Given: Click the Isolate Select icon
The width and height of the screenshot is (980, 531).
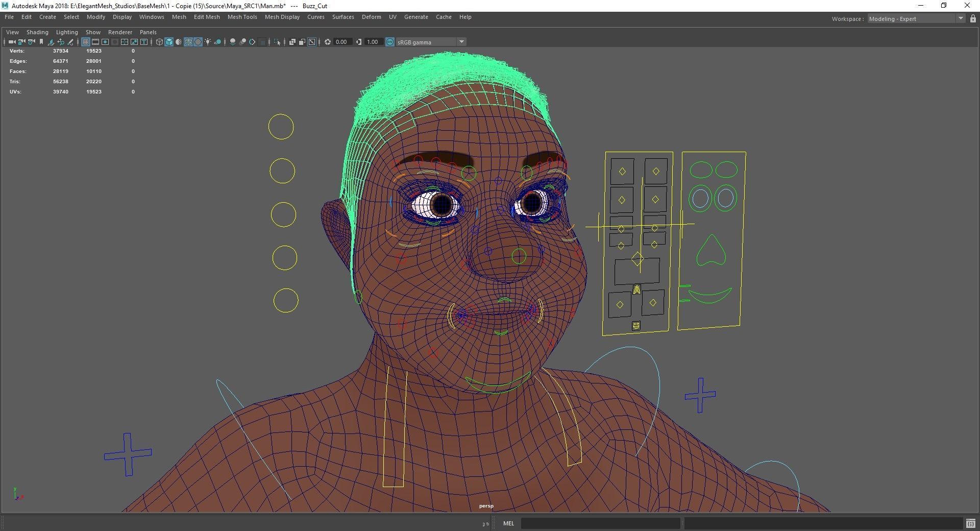Looking at the screenshot, I should tap(277, 42).
